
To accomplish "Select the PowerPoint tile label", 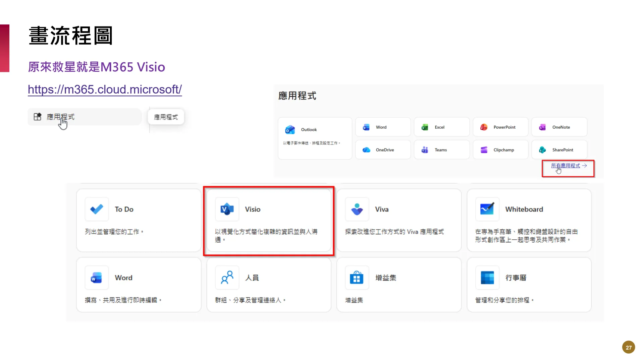I will coord(504,127).
